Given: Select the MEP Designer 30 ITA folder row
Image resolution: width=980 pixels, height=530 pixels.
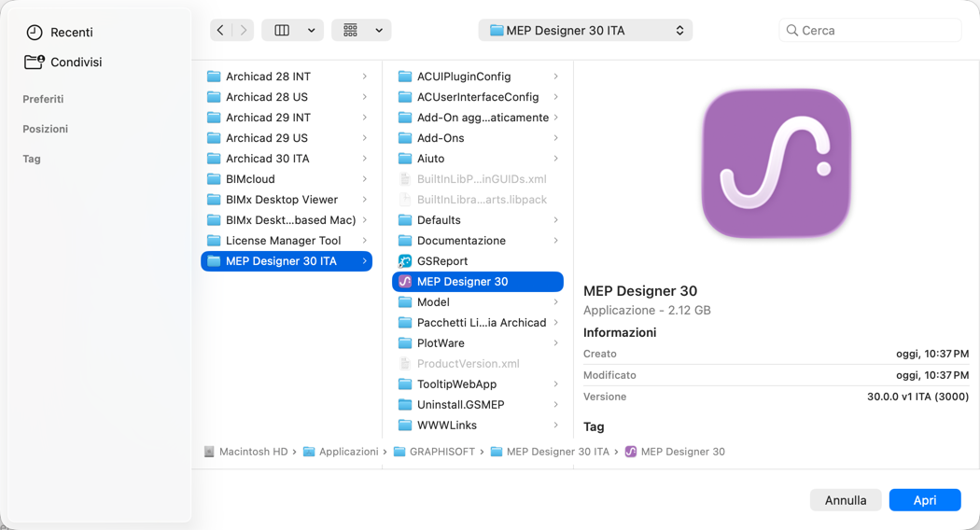Looking at the screenshot, I should pyautogui.click(x=287, y=261).
